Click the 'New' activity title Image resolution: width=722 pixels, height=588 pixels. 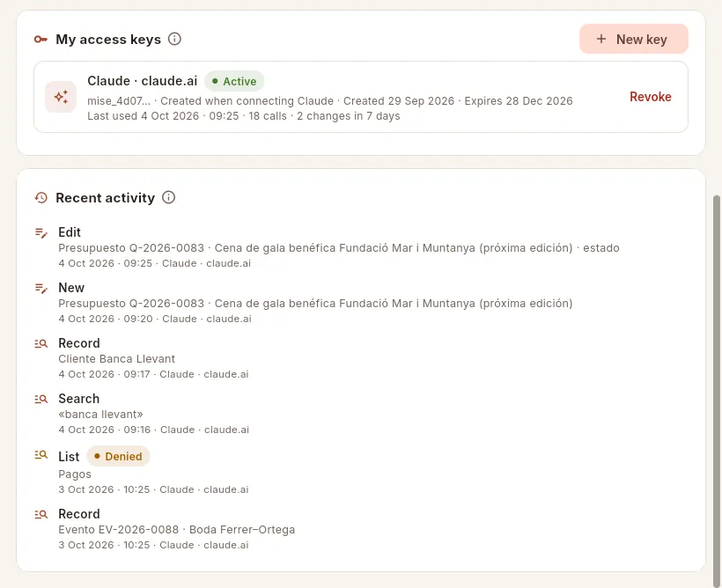pyautogui.click(x=71, y=288)
